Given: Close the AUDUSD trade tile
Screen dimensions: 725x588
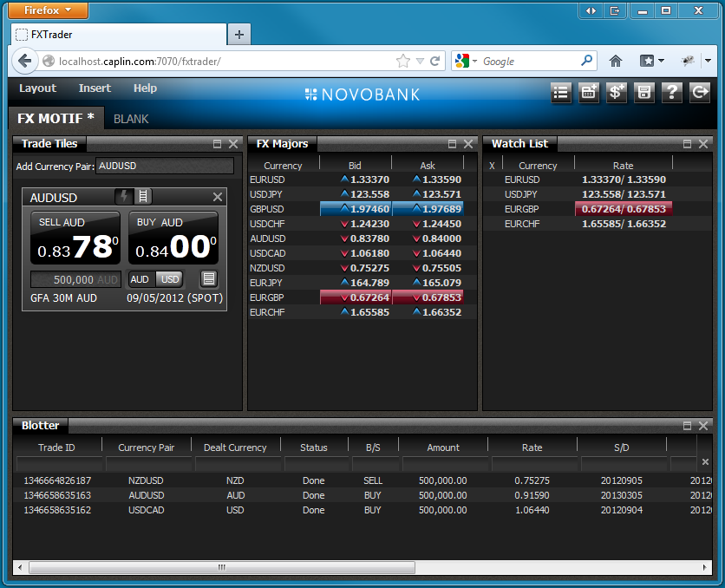Looking at the screenshot, I should coord(218,197).
